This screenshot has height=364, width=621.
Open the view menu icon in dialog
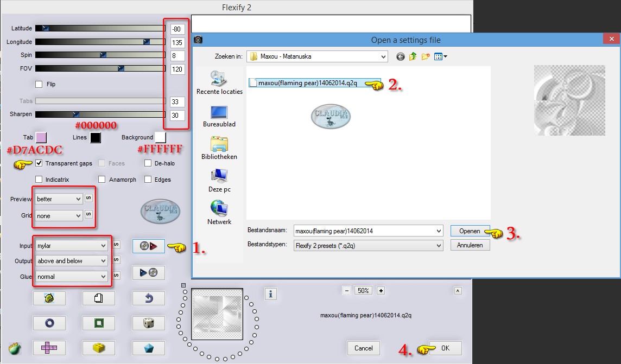click(x=440, y=56)
